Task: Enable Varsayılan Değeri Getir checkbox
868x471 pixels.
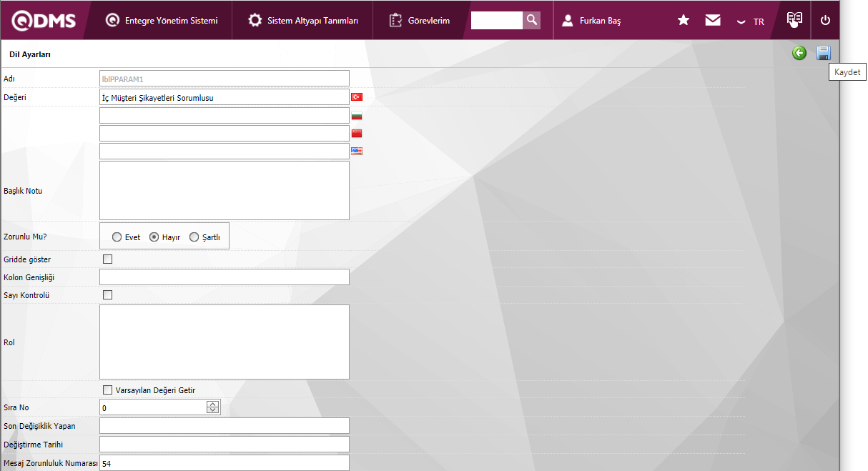Action: tap(108, 390)
